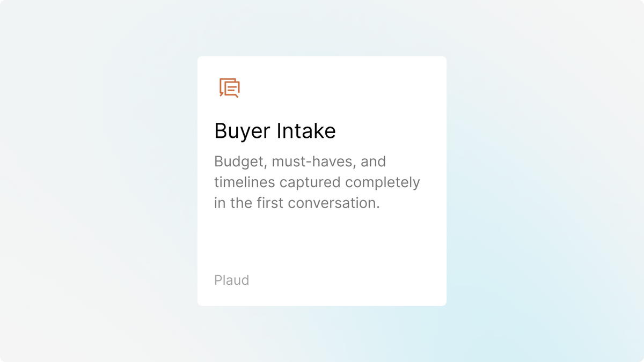Screen dimensions: 644x362
Task: Click the word "Buyer" in the heading
Action: pyautogui.click(x=242, y=131)
